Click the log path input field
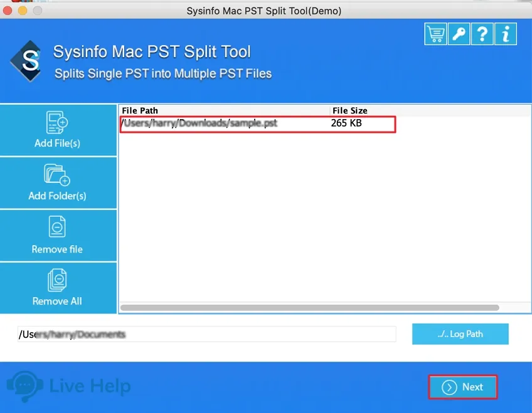The width and height of the screenshot is (532, 413). click(206, 335)
